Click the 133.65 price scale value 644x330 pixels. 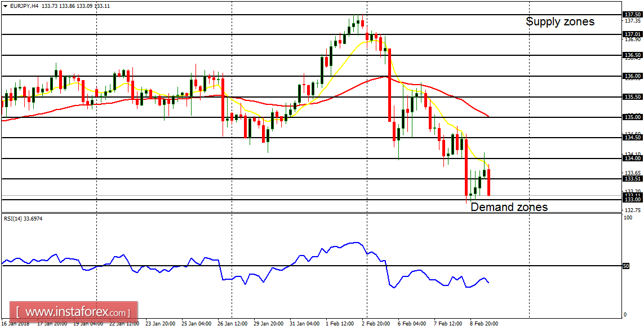click(633, 173)
